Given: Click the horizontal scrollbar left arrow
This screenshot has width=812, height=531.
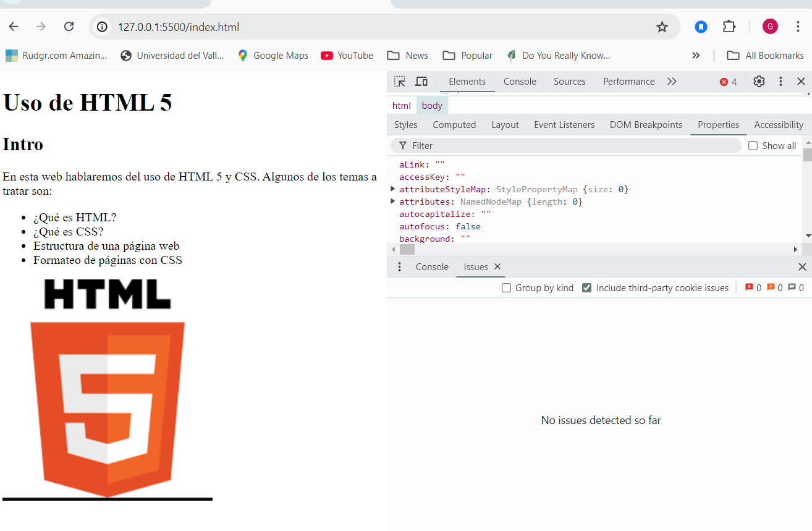Looking at the screenshot, I should click(393, 249).
